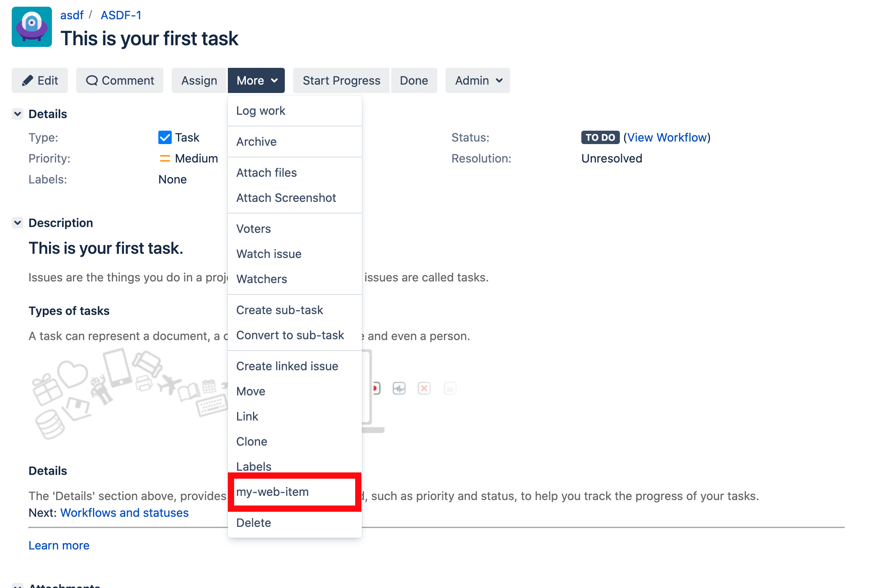Close the More dropdown menu

coord(256,80)
